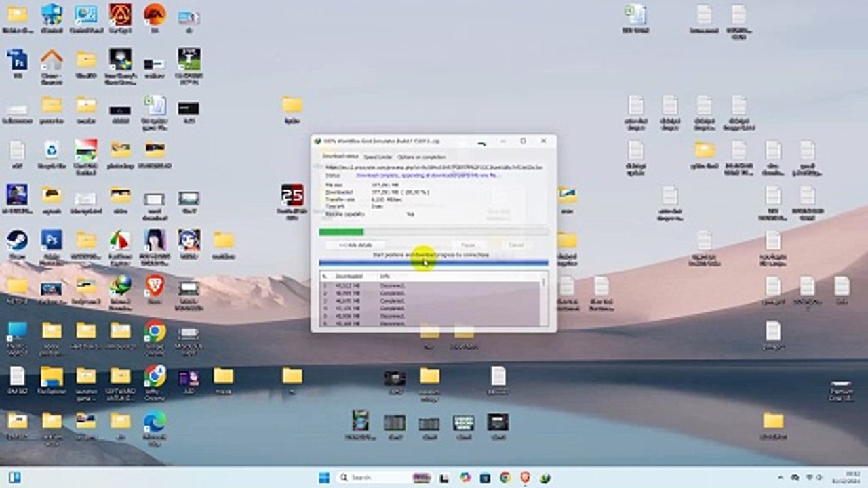
Task: Open Microsoft Store from the taskbar
Action: coord(485,478)
